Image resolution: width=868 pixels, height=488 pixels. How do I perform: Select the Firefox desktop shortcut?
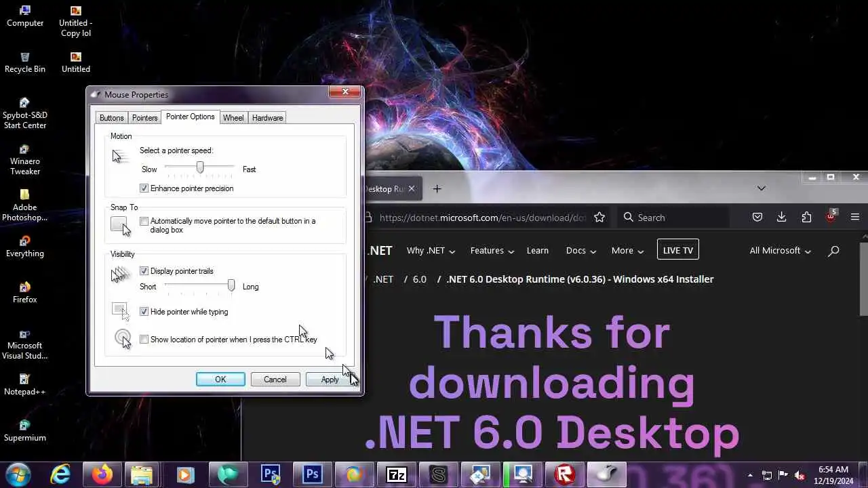[25, 293]
